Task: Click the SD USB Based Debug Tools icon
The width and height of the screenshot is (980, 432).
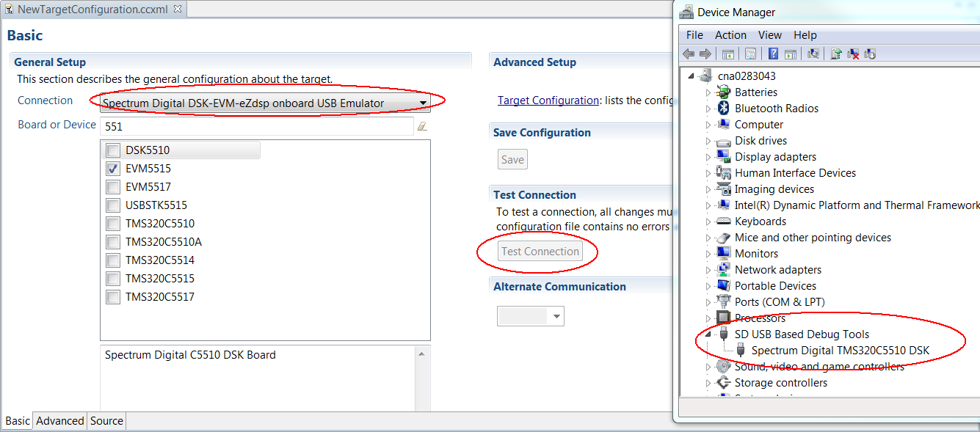Action: click(724, 334)
